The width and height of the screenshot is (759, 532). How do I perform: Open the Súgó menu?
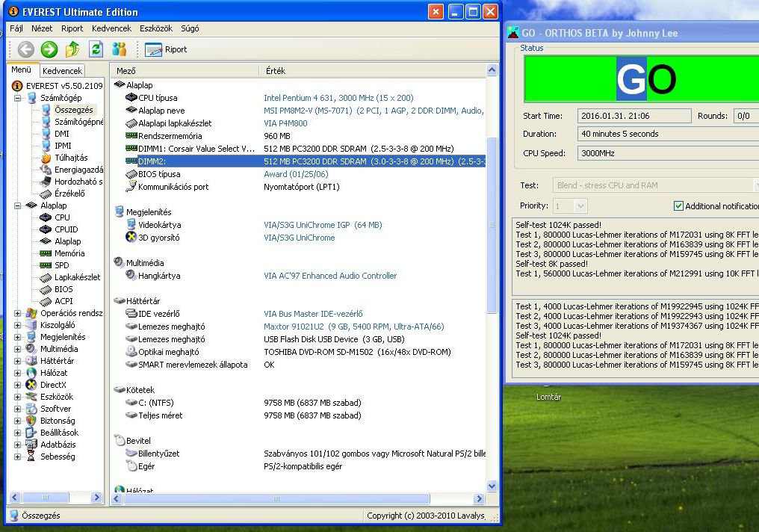[190, 28]
